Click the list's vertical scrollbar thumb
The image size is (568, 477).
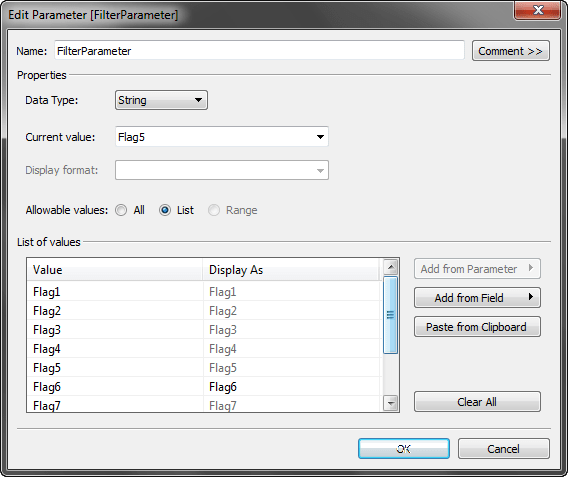click(390, 315)
